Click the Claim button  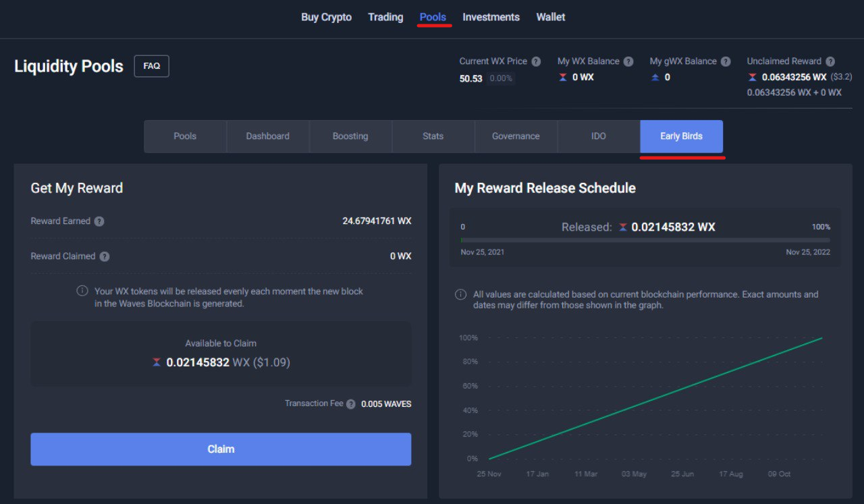(221, 449)
